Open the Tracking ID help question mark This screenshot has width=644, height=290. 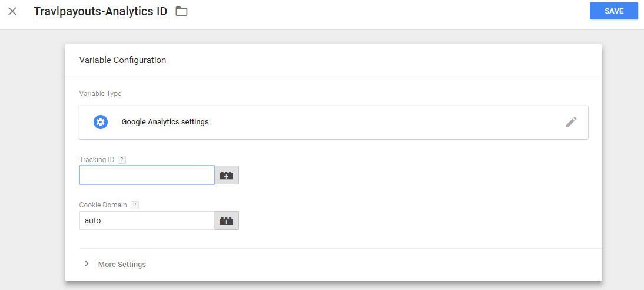122,160
